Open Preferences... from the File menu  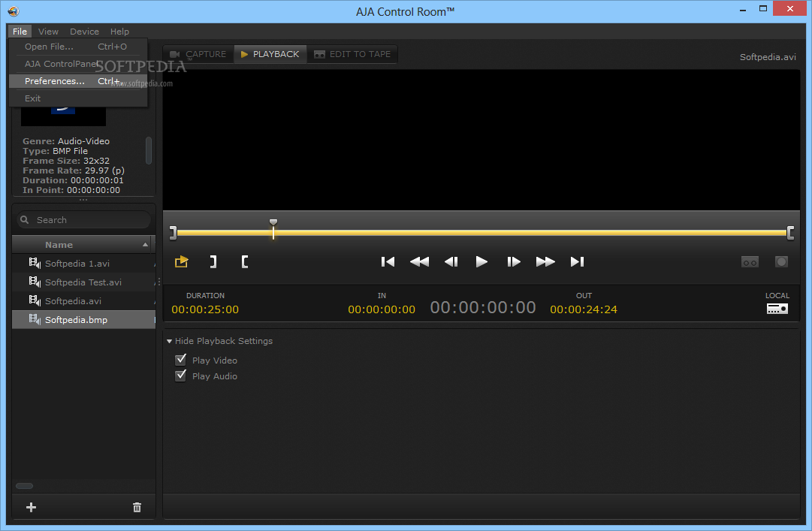click(x=78, y=81)
